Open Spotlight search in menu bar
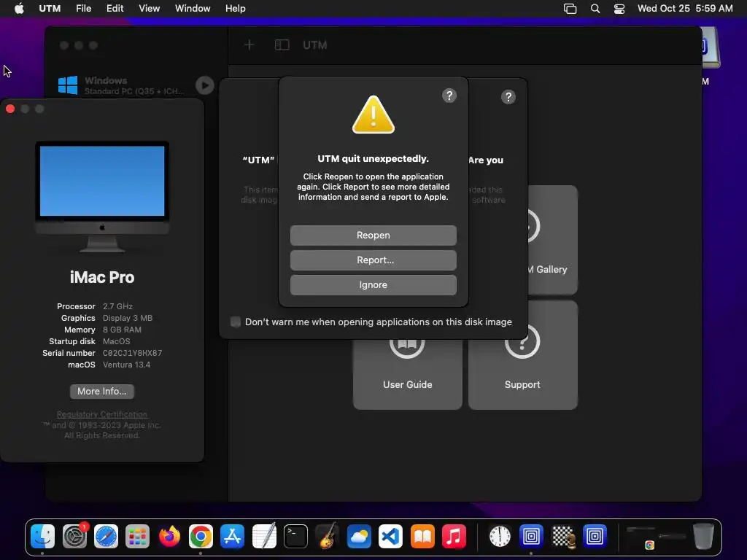The image size is (747, 560). pyautogui.click(x=595, y=9)
